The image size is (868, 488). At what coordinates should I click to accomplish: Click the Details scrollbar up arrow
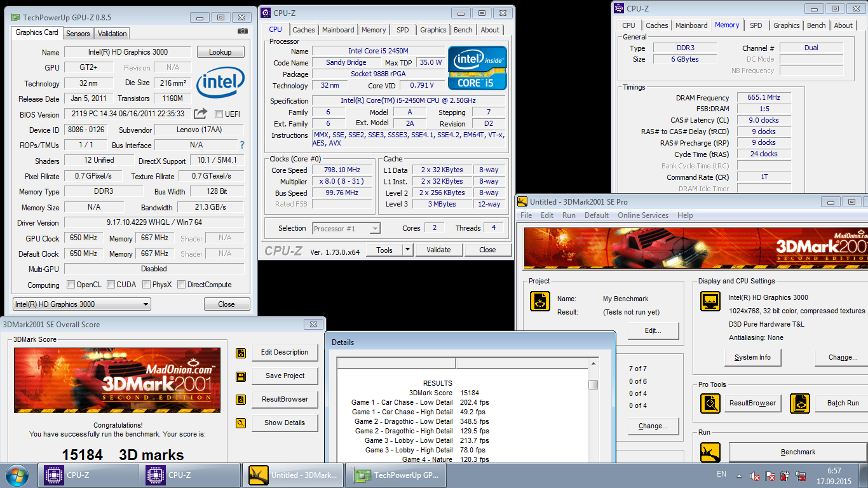click(x=593, y=363)
